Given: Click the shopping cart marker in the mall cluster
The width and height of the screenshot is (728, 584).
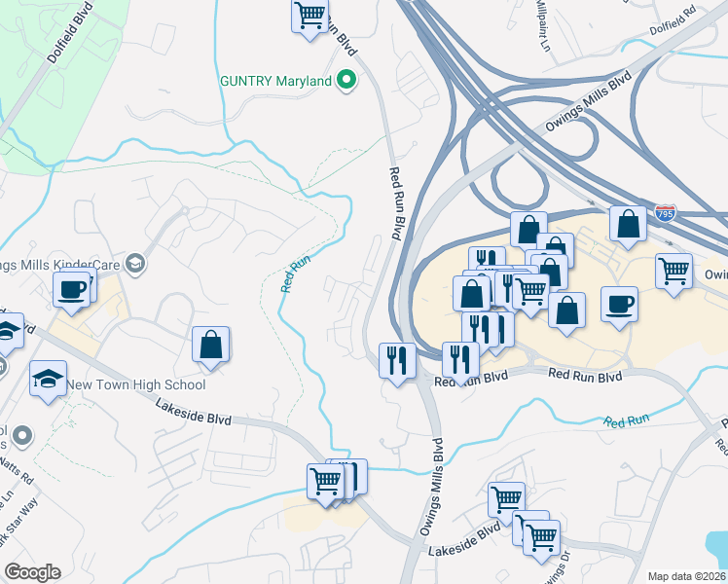Looking at the screenshot, I should coord(531,294).
